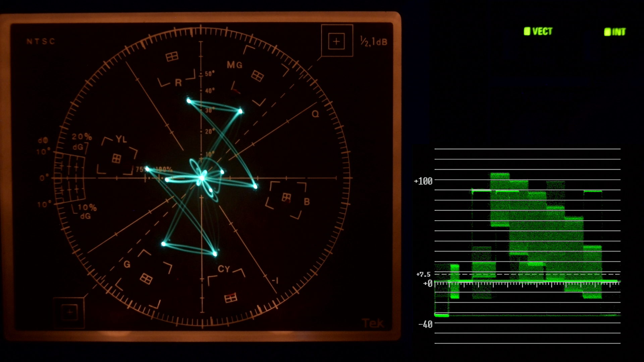Click the NTSC label on the vectorscope
The image size is (644, 362).
tap(41, 42)
